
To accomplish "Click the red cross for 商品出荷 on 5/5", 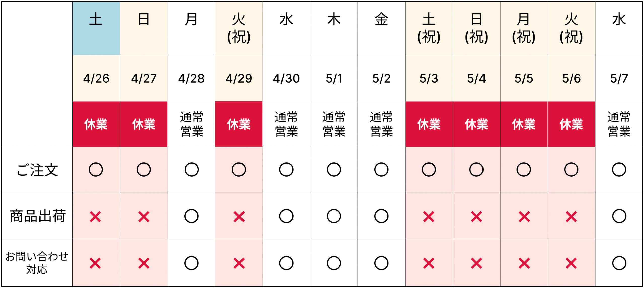I will click(524, 216).
